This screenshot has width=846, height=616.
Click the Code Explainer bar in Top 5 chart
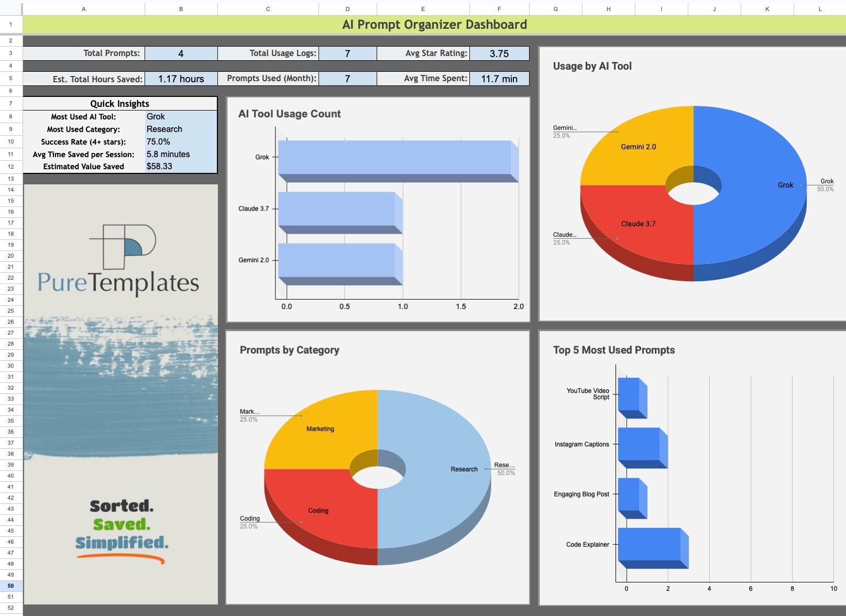tap(653, 548)
